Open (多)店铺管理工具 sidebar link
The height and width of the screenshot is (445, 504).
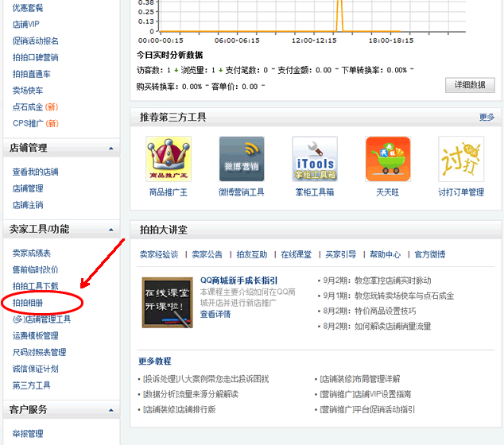(41, 319)
